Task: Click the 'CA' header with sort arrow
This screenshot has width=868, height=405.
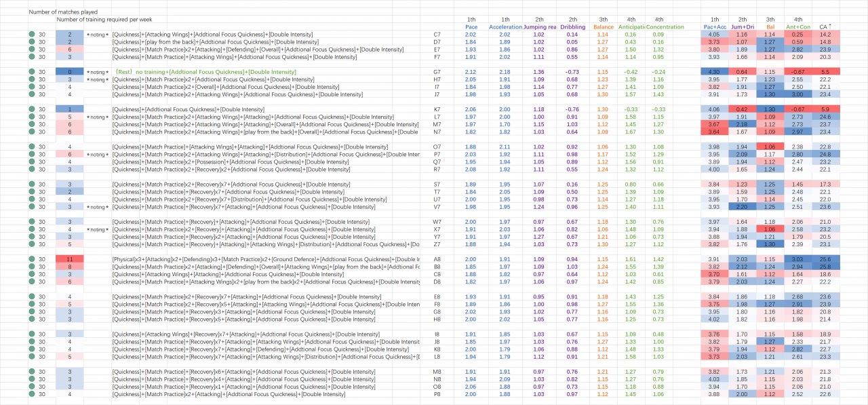Action: (825, 26)
